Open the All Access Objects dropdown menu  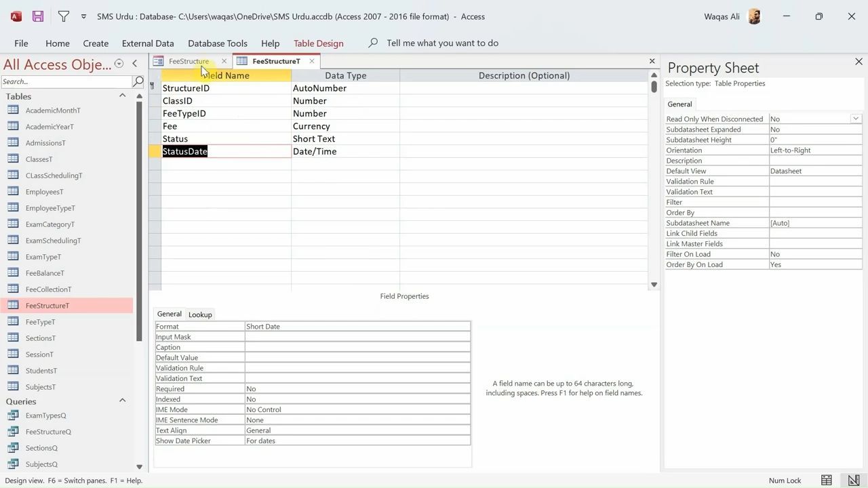pyautogui.click(x=119, y=64)
